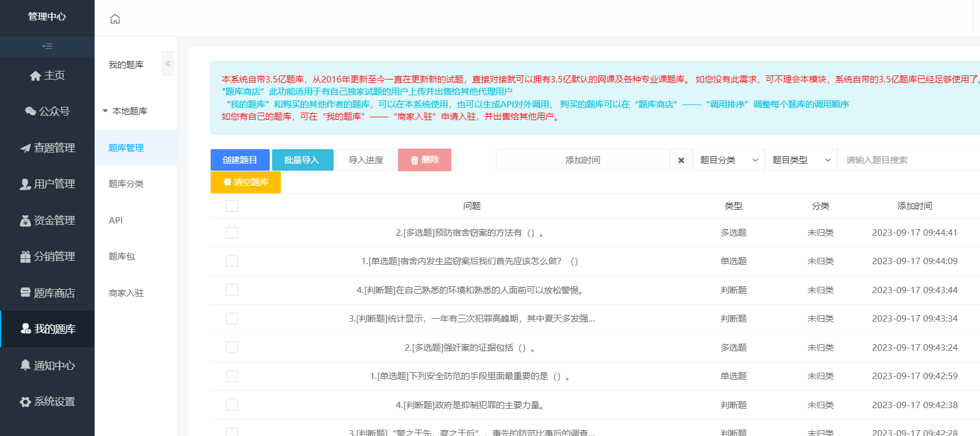Screen dimensions: 980x436
Task: Check the row 1.[单选题]宿舍内发生盗窃案后
Action: pyautogui.click(x=232, y=261)
